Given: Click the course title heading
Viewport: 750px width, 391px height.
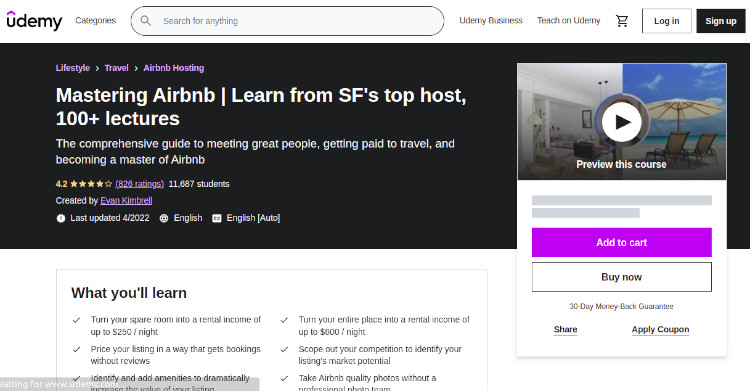Looking at the screenshot, I should (x=261, y=107).
